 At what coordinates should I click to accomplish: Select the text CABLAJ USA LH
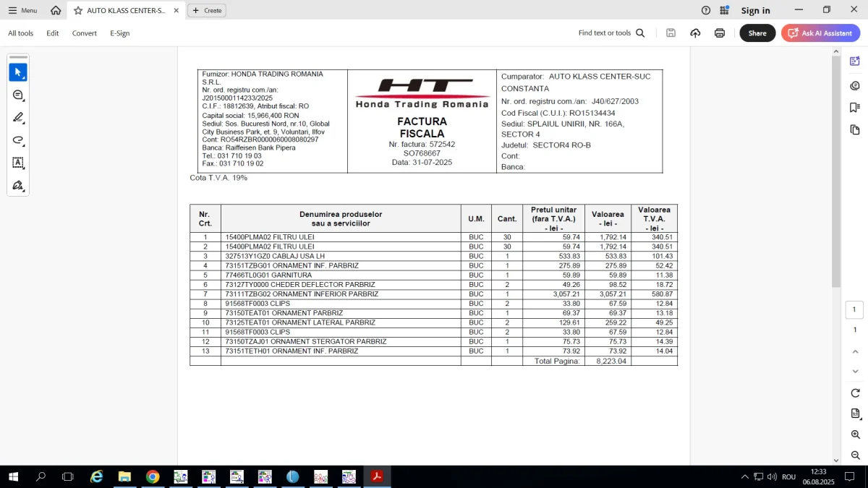[299, 256]
